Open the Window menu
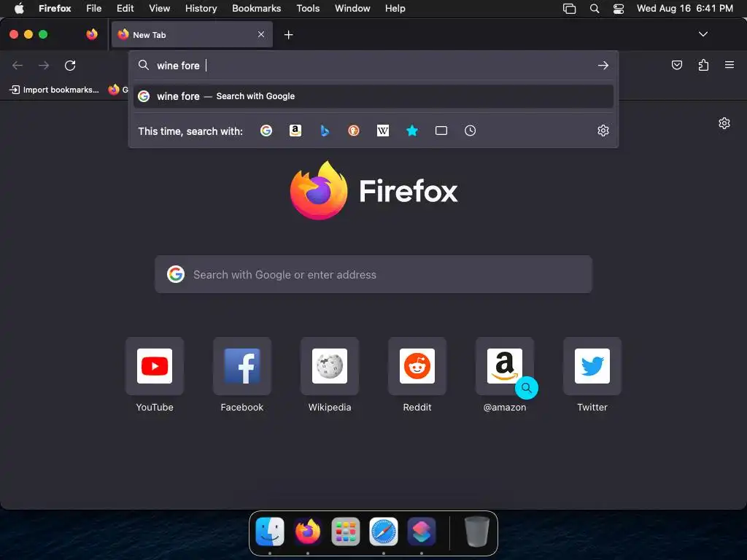This screenshot has width=747, height=560. tap(352, 8)
